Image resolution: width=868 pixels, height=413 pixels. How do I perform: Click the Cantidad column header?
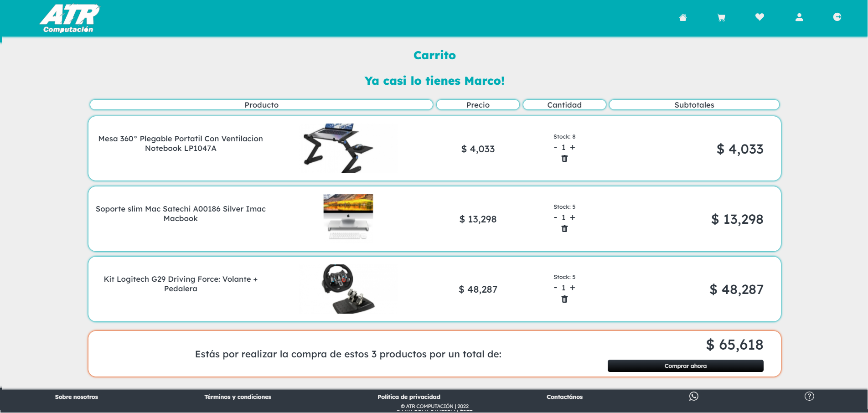point(564,105)
